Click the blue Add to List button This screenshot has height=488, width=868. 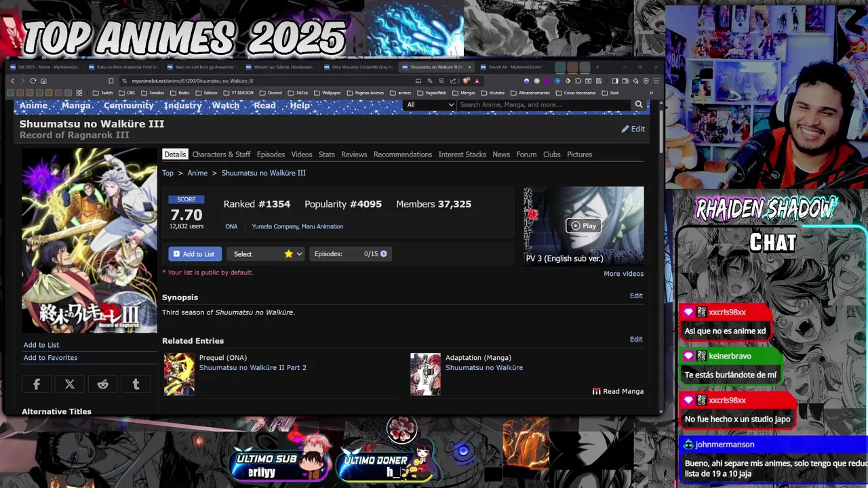pos(194,253)
